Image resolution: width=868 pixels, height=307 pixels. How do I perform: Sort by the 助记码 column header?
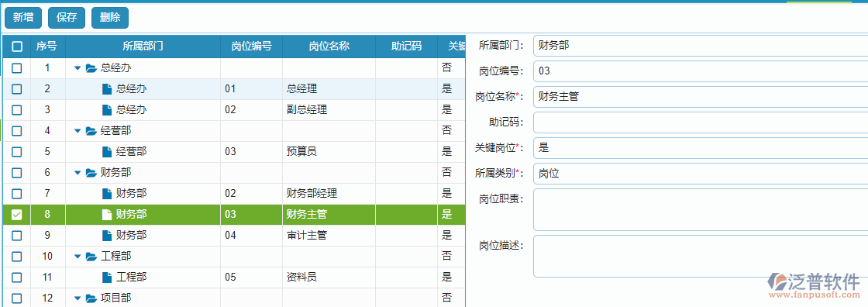(x=406, y=47)
